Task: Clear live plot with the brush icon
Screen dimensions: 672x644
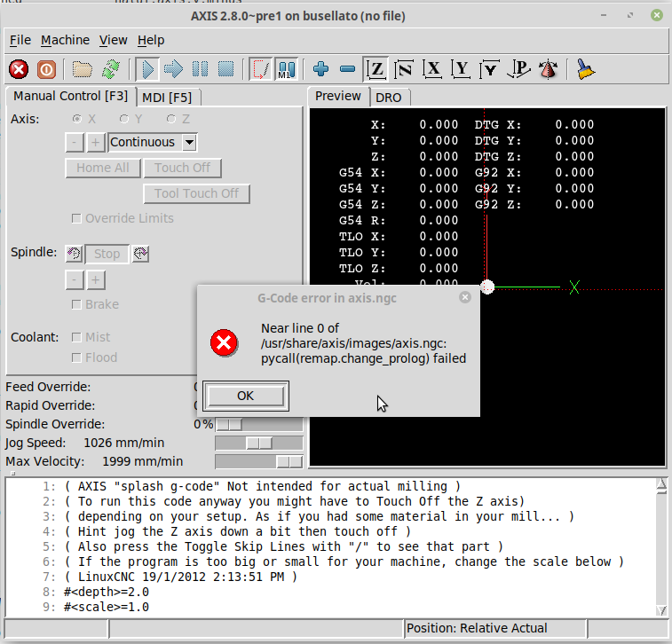Action: (x=585, y=69)
